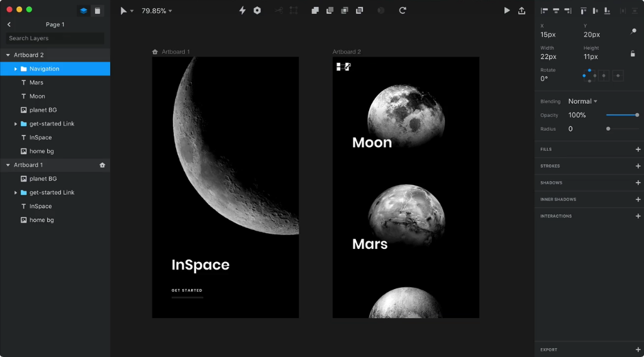Add a new interaction
Viewport: 644px width, 357px height.
(638, 216)
